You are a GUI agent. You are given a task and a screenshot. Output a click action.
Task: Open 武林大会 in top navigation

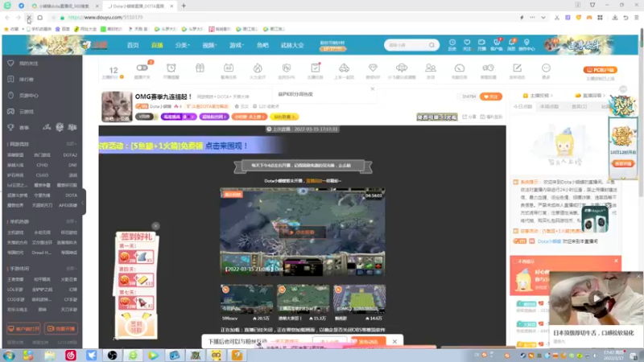click(x=292, y=45)
